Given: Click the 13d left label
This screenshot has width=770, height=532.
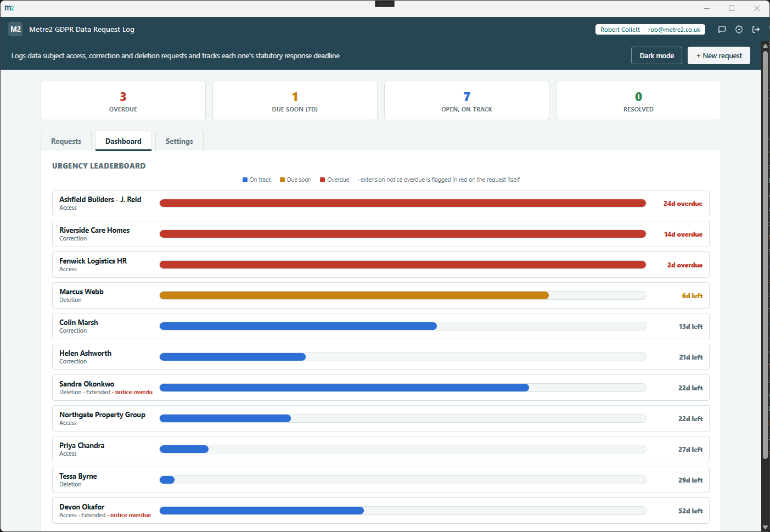Looking at the screenshot, I should [690, 327].
